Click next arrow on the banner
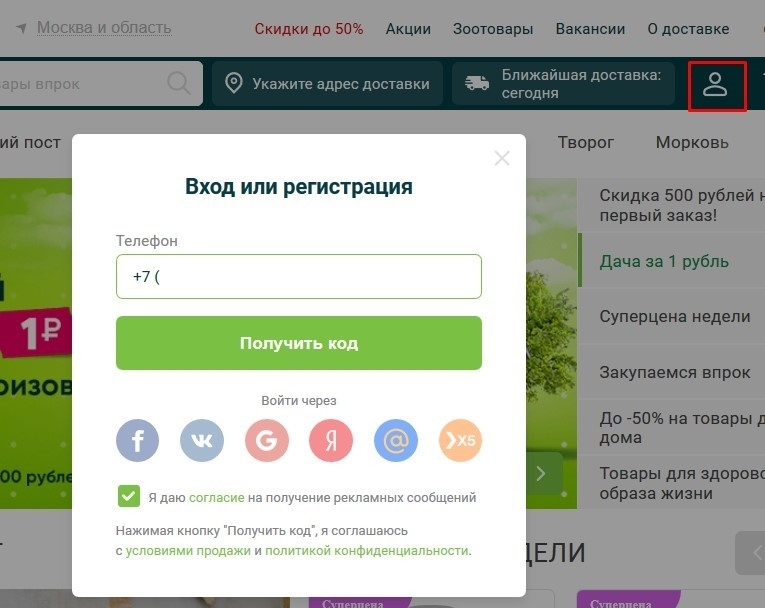Image resolution: width=765 pixels, height=608 pixels. (540, 473)
